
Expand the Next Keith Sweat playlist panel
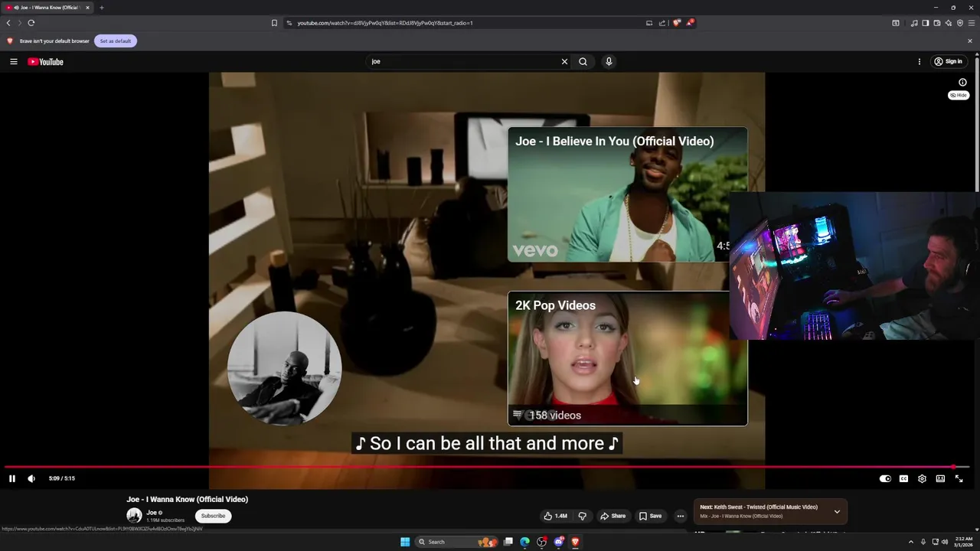(x=837, y=511)
